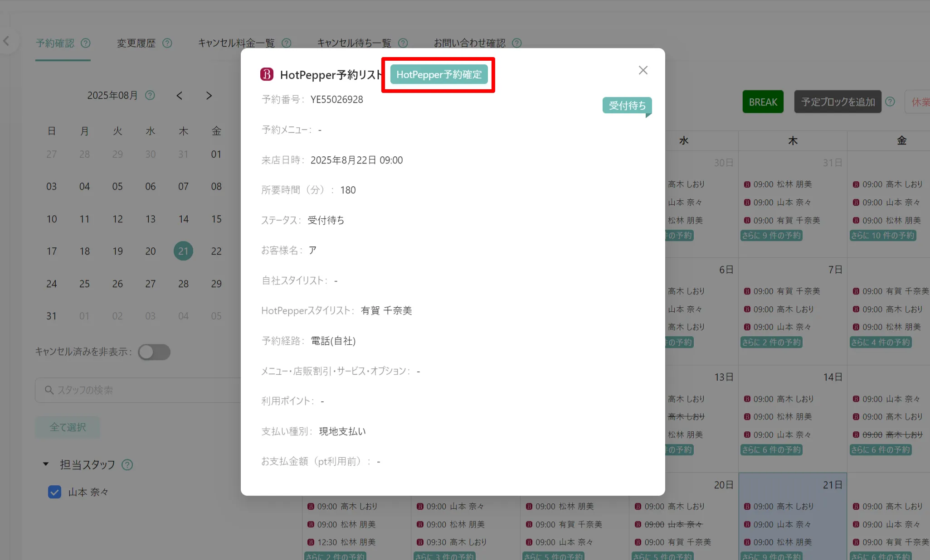Go to next month in mini calendar
The height and width of the screenshot is (560, 930).
tap(209, 96)
